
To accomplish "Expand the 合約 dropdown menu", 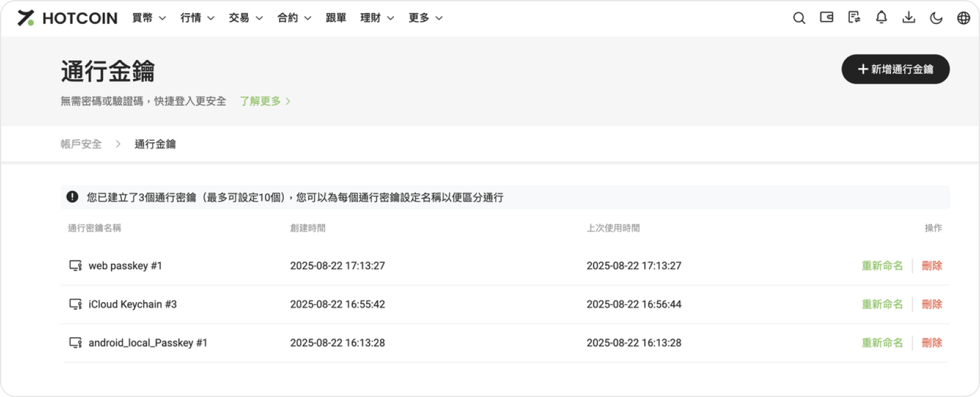I will (294, 18).
